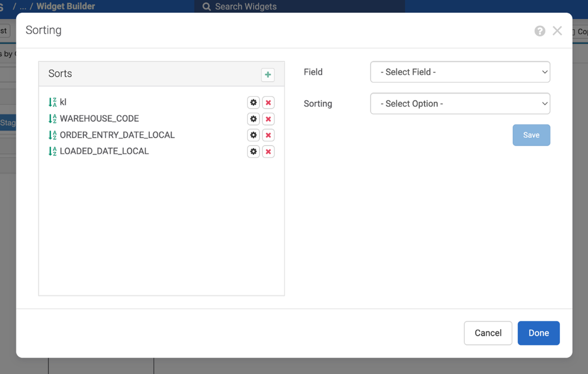Expand the Select Field dropdown

pos(460,72)
